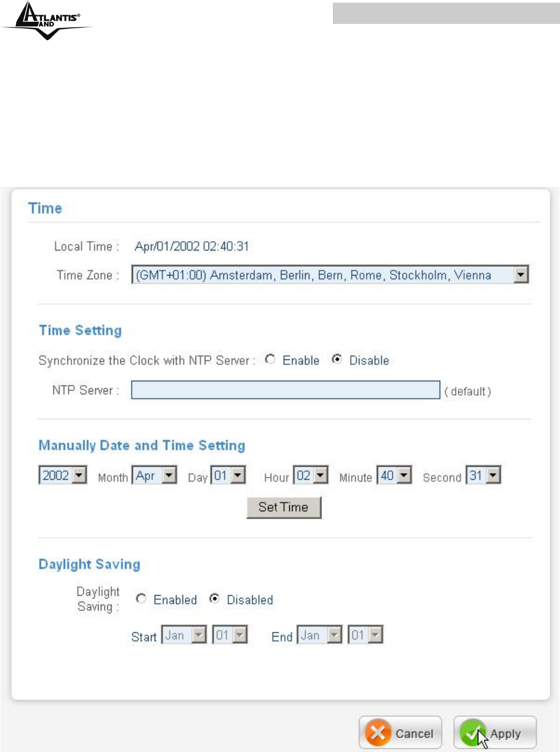Select Daylight Saving Disabled option
560x752 pixels.
(215, 598)
